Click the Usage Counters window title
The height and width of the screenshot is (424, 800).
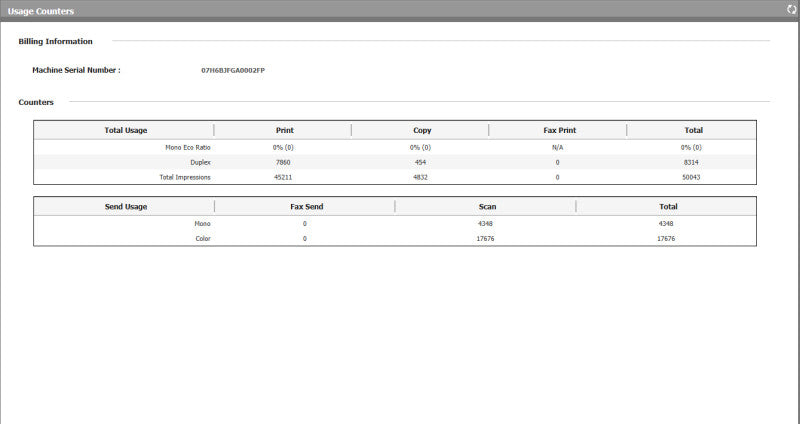41,11
